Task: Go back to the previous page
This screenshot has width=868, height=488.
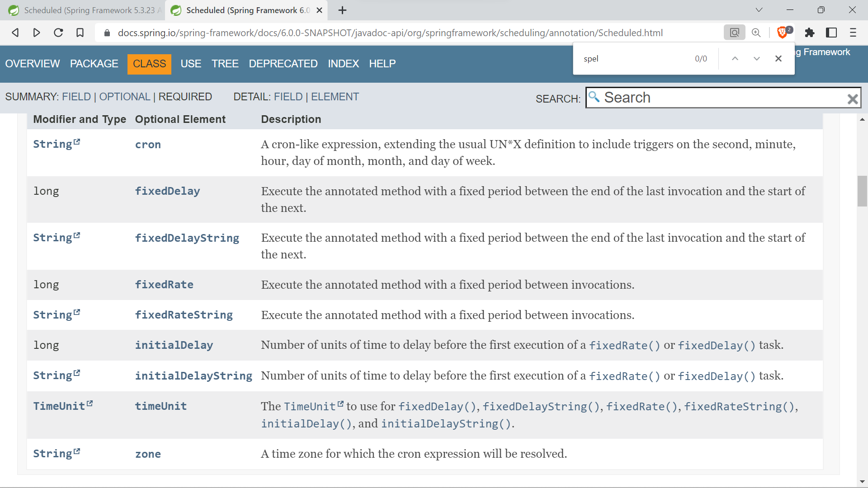Action: click(x=15, y=33)
